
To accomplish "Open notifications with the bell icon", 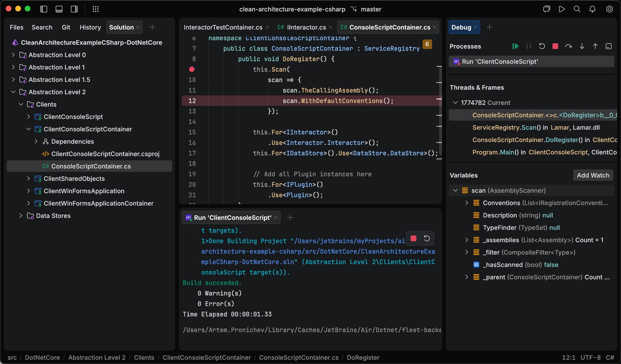I will tap(592, 9).
